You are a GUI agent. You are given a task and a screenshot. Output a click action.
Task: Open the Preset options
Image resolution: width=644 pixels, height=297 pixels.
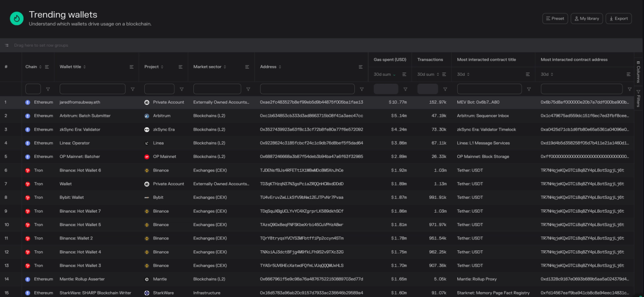(555, 18)
